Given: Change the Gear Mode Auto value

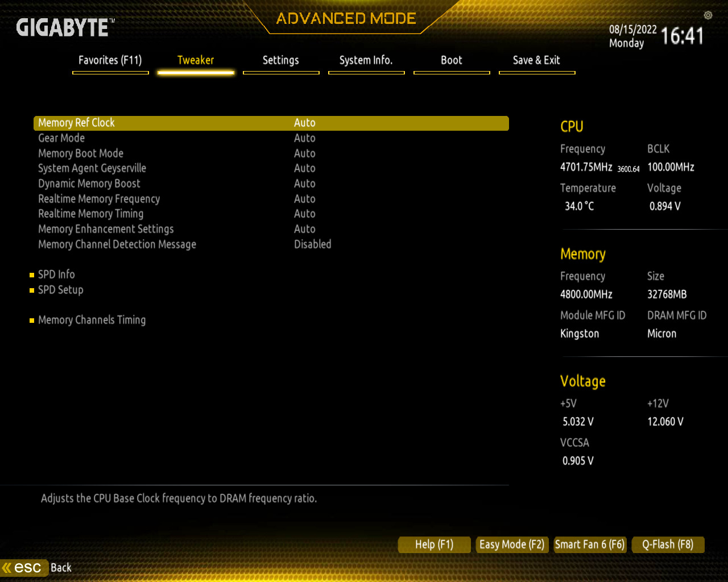Looking at the screenshot, I should pyautogui.click(x=305, y=138).
